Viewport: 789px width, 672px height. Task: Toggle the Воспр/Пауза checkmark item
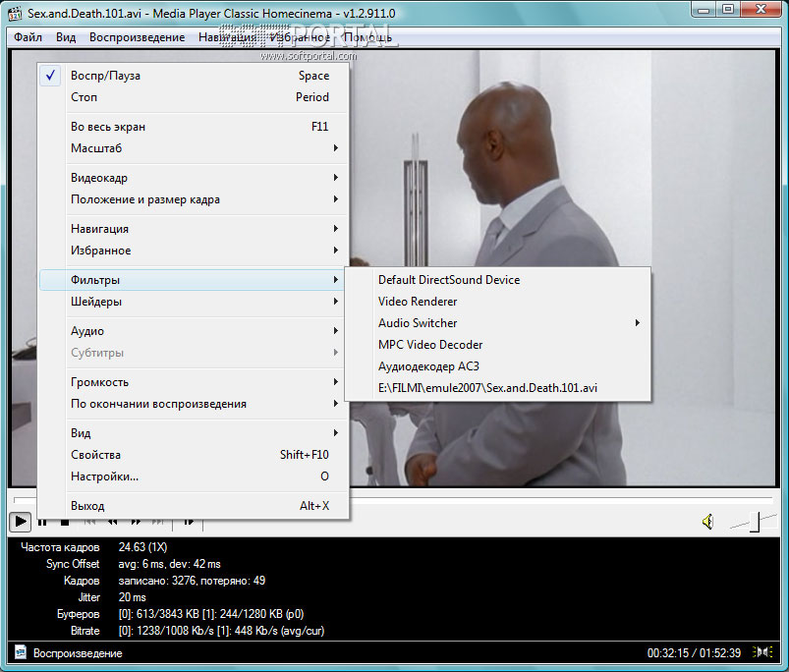point(193,76)
